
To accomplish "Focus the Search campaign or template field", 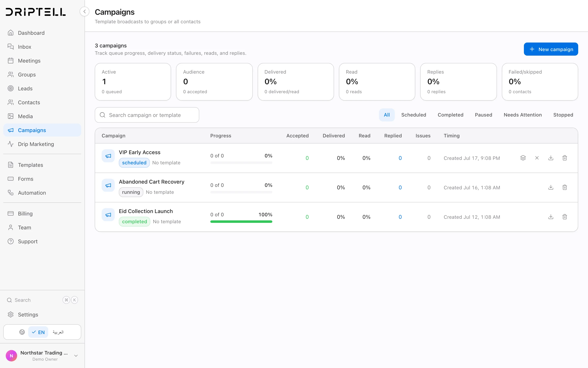I will point(147,115).
